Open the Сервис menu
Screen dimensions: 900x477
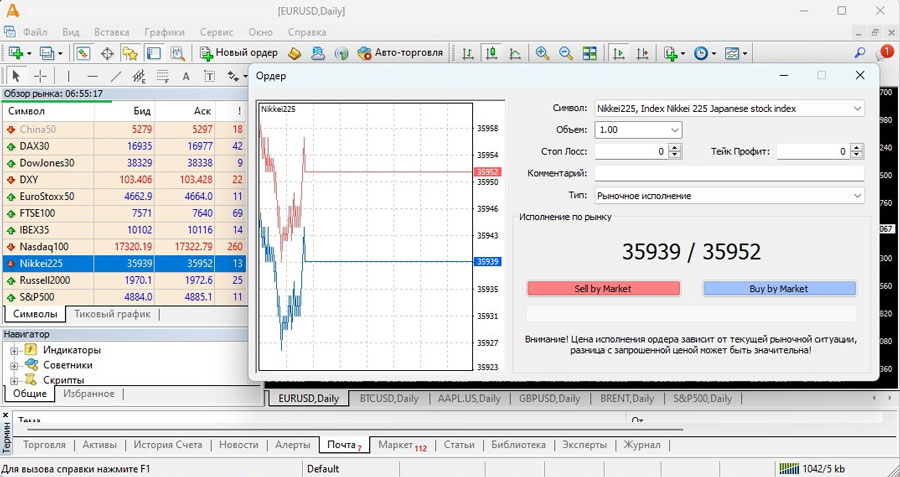point(216,32)
